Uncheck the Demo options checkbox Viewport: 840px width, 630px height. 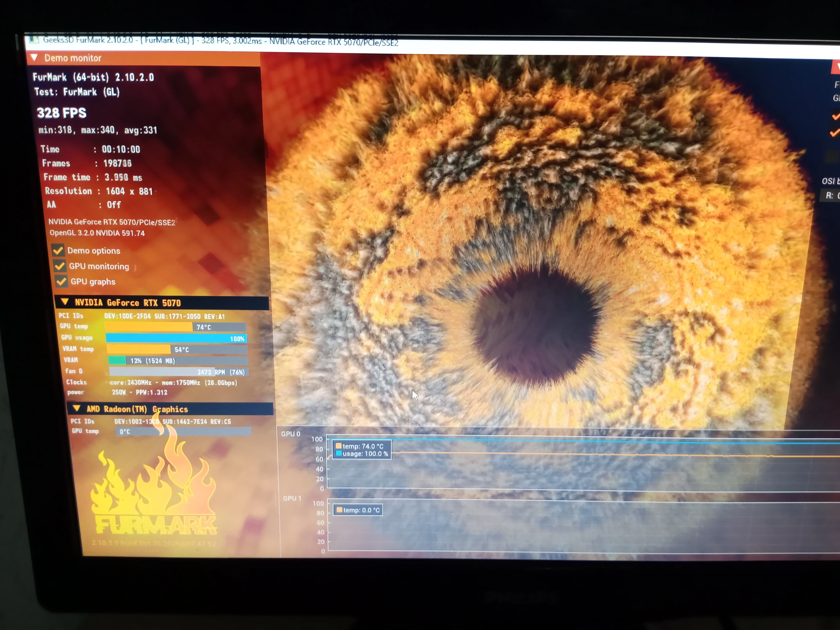(58, 250)
